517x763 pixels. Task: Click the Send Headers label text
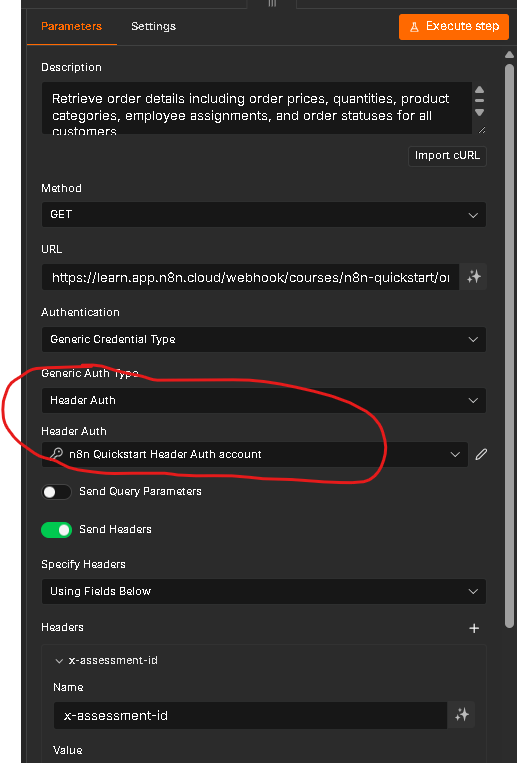click(115, 529)
